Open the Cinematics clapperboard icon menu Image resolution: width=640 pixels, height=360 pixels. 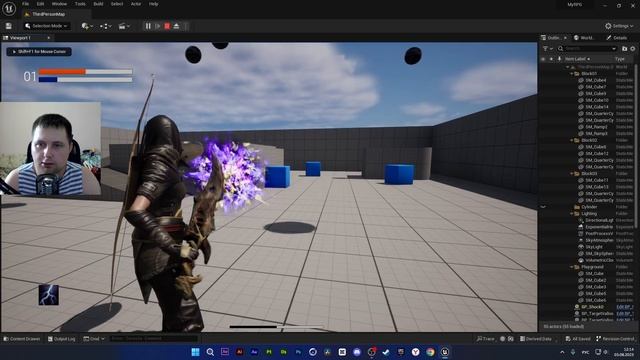tap(124, 26)
